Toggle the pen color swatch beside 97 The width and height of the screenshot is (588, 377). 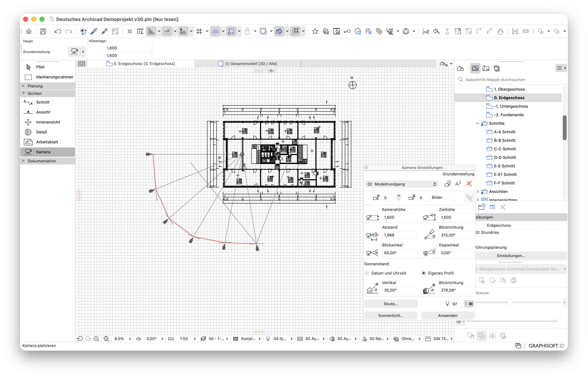pyautogui.click(x=469, y=304)
